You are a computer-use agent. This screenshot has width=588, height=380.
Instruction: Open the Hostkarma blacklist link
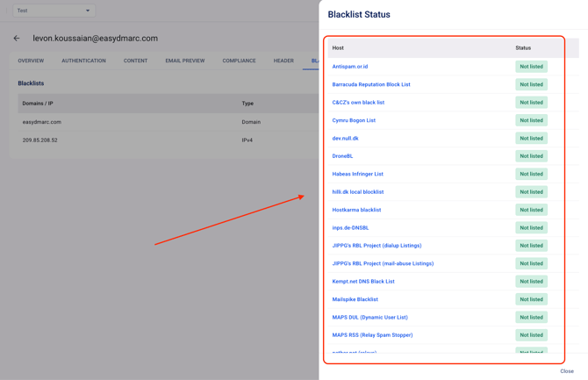pyautogui.click(x=356, y=210)
